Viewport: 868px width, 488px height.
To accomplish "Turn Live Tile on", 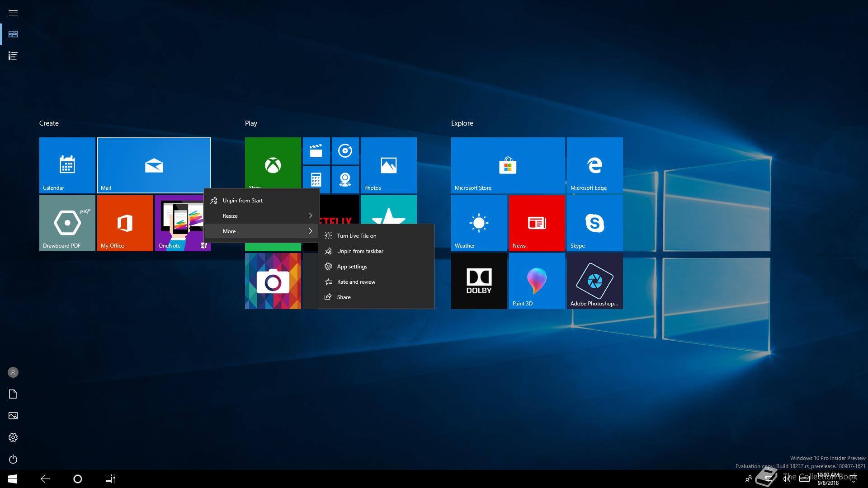I will point(376,236).
